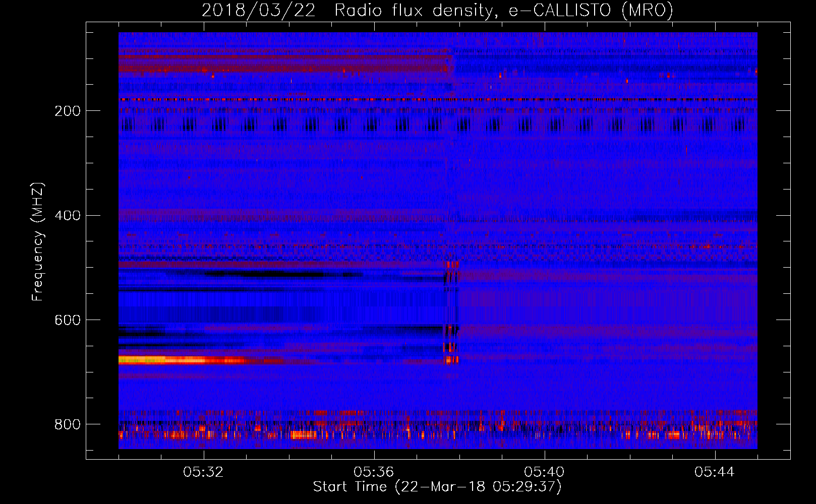Click the 400 frequency tick label

(x=68, y=216)
